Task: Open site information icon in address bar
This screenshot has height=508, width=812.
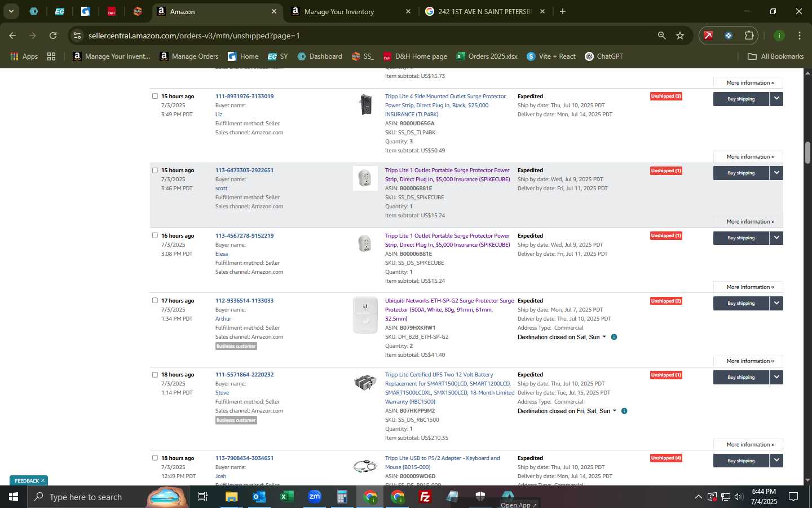Action: 77,36
